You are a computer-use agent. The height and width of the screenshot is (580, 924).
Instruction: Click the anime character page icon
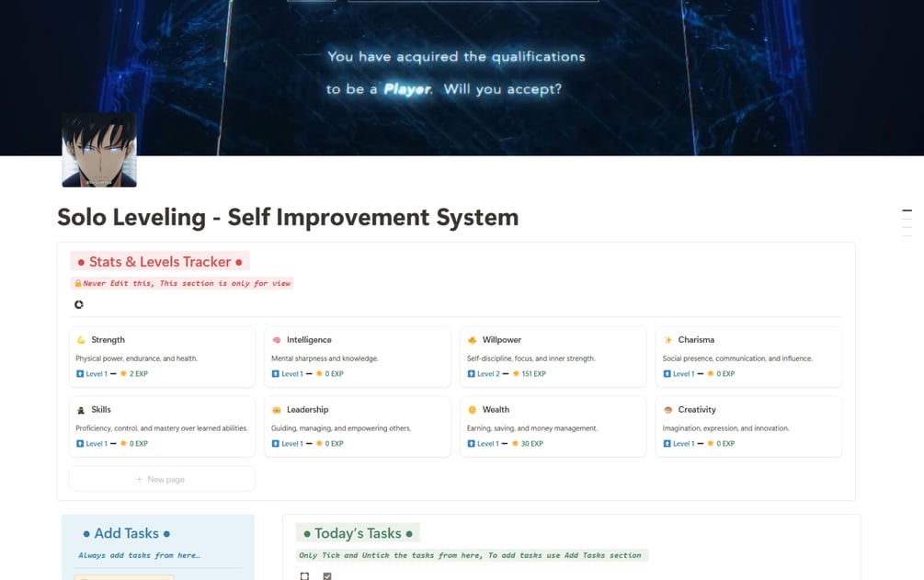point(99,150)
